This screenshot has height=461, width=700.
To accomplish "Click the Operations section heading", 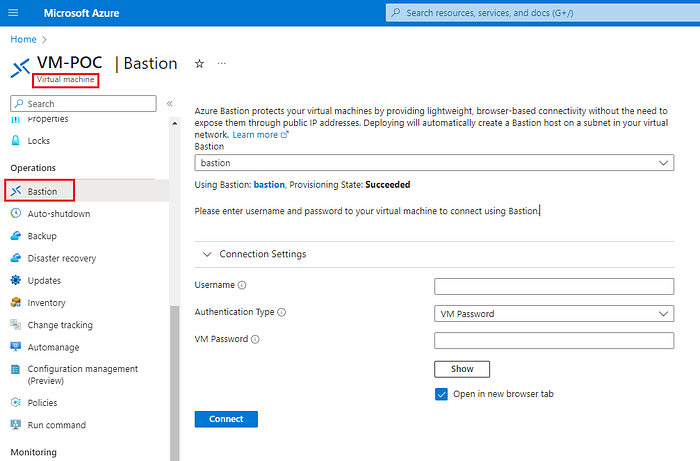I will tap(33, 168).
